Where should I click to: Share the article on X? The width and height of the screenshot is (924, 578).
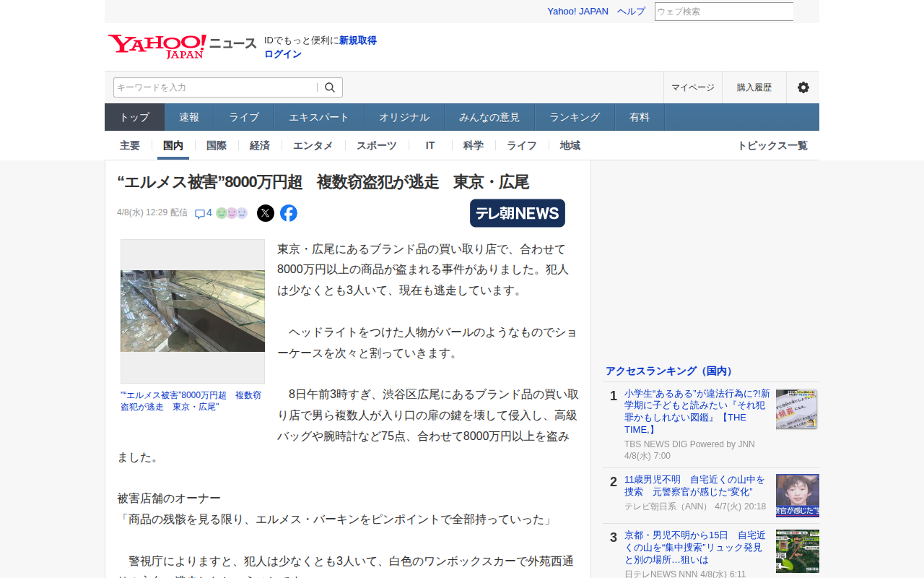coord(266,213)
